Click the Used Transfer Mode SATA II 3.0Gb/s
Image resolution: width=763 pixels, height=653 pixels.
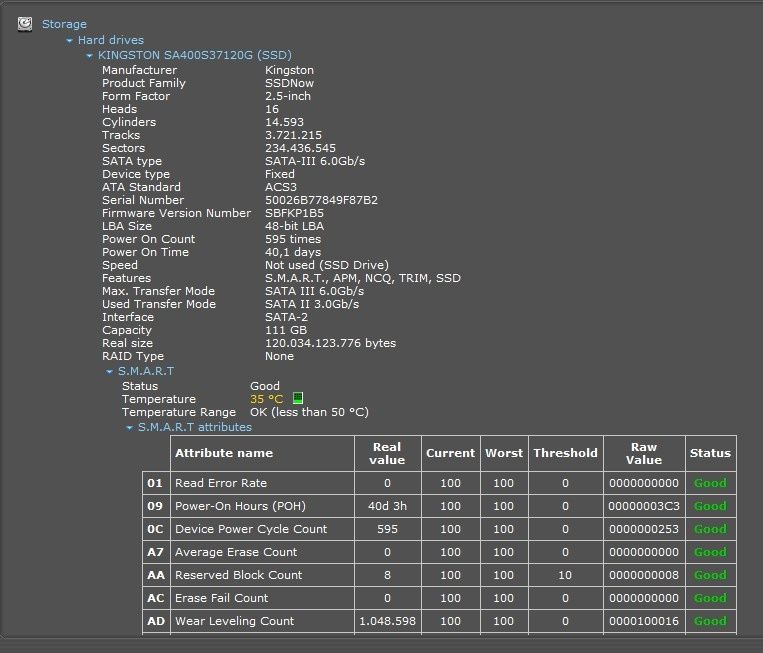tap(312, 304)
